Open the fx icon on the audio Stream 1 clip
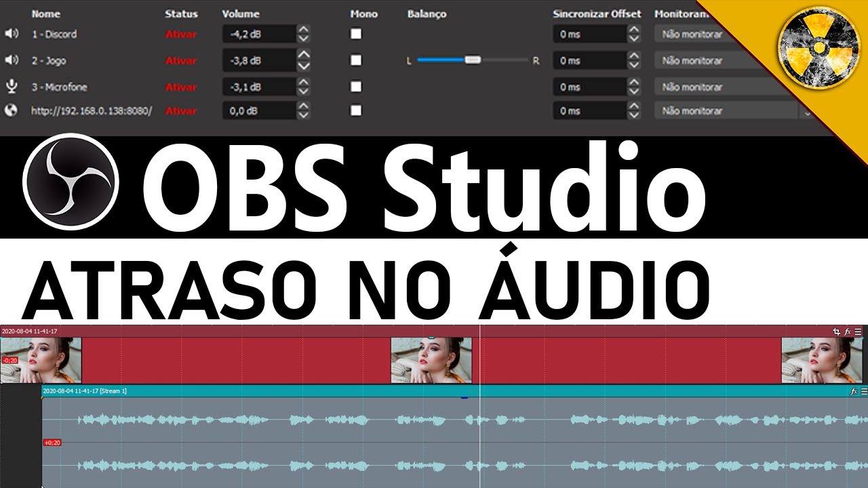The height and width of the screenshot is (488, 868). [x=854, y=391]
